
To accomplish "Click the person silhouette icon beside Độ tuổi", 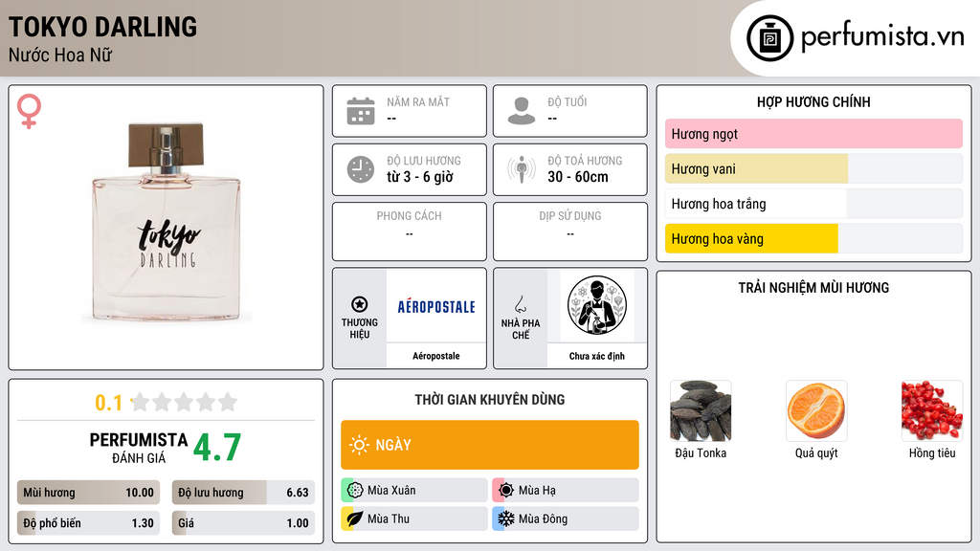I will 522,111.
